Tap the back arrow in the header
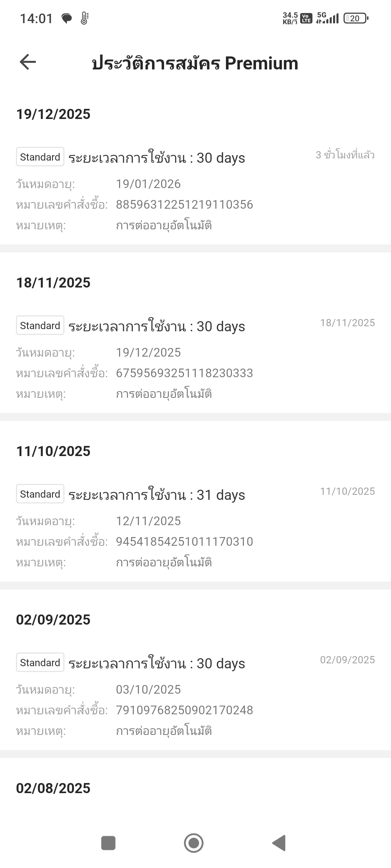391x868 pixels. click(28, 62)
